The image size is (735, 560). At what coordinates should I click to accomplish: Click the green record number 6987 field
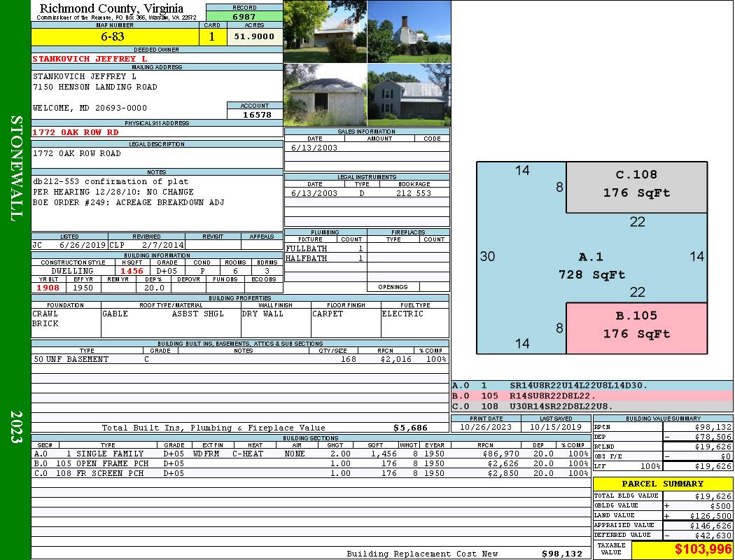point(244,16)
